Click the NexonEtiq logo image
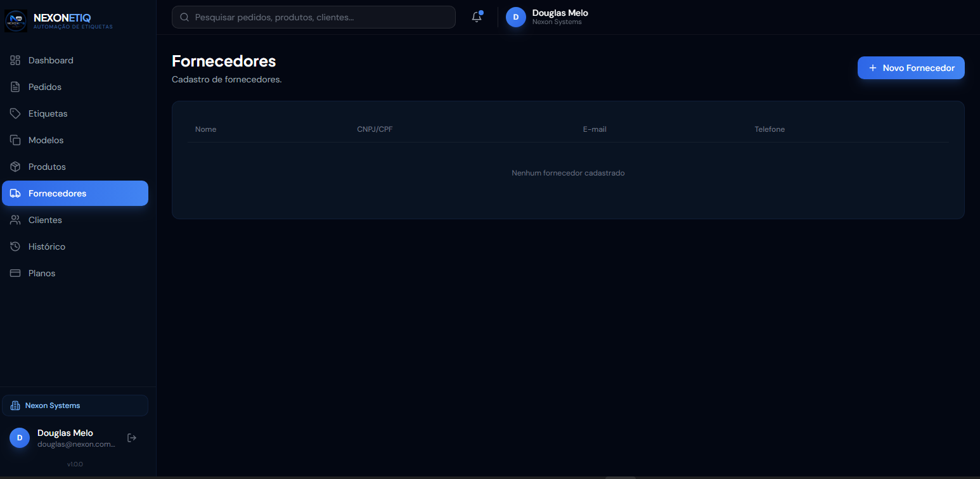This screenshot has height=479, width=980. (16, 21)
